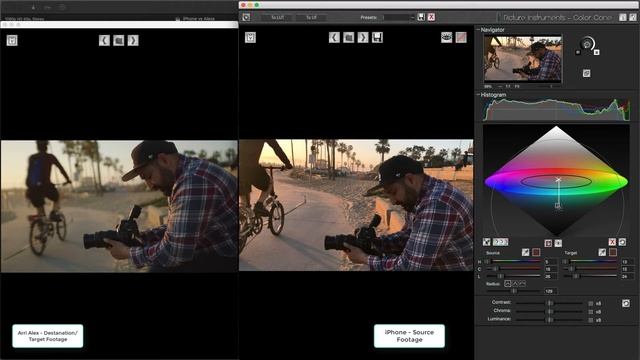Click the previous image arrow in left viewer window
Image resolution: width=640 pixels, height=360 pixels.
(x=104, y=40)
